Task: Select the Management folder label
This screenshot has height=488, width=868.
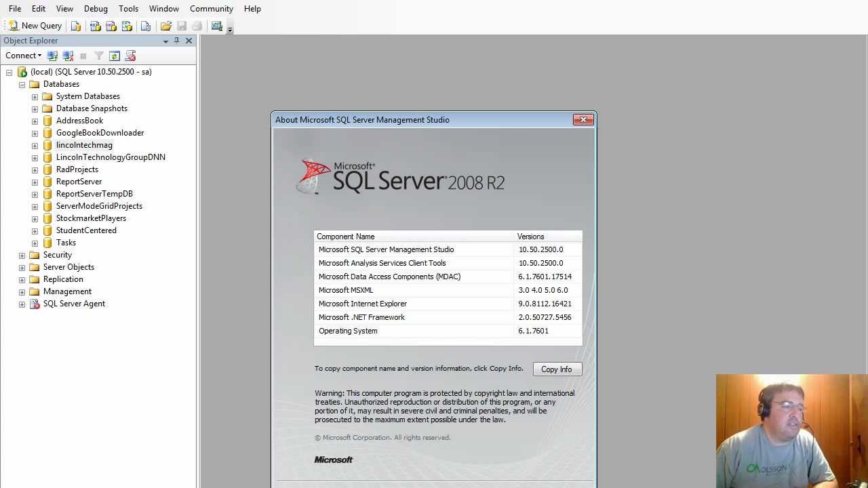Action: click(67, 291)
